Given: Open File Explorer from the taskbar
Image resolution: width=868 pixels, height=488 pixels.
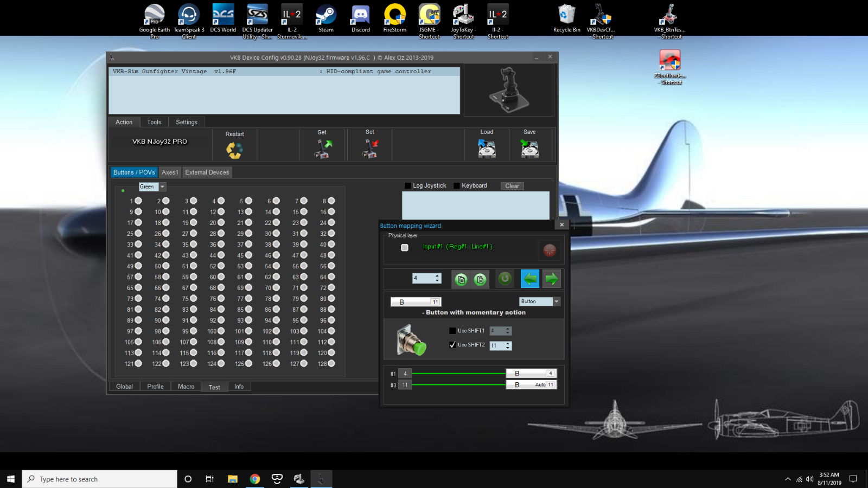Looking at the screenshot, I should pyautogui.click(x=233, y=479).
